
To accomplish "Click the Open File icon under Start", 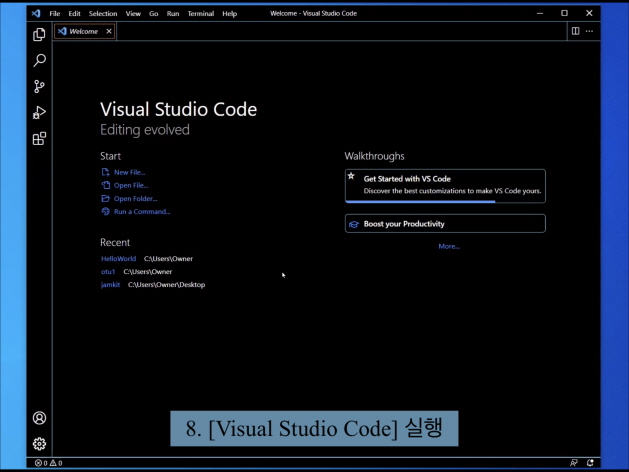I will click(x=106, y=185).
